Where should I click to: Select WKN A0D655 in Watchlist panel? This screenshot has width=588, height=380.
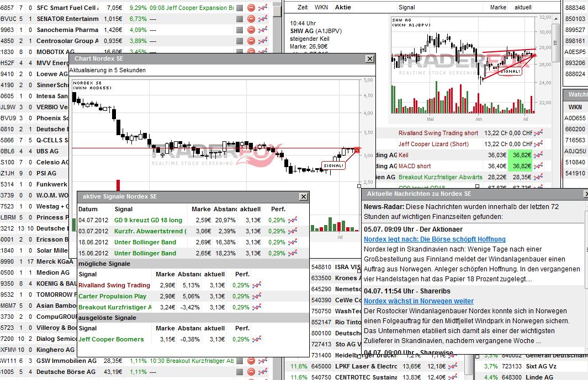click(575, 118)
